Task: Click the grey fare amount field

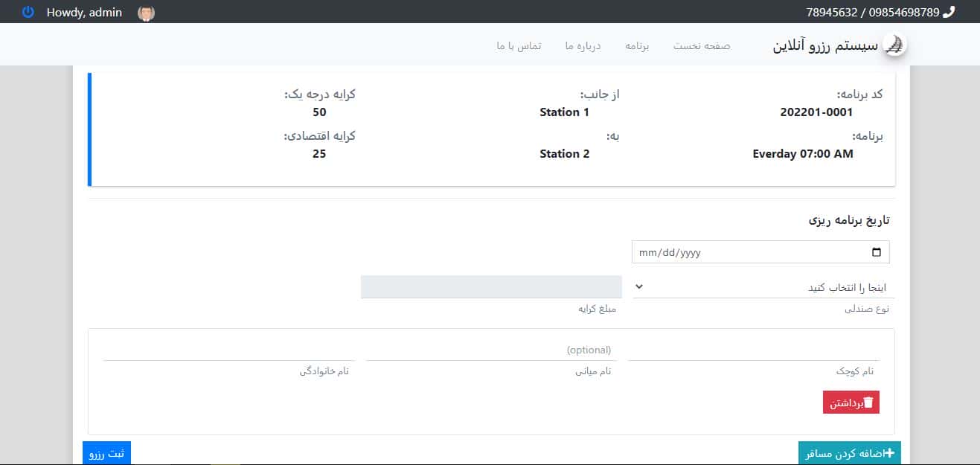Action: pyautogui.click(x=491, y=287)
